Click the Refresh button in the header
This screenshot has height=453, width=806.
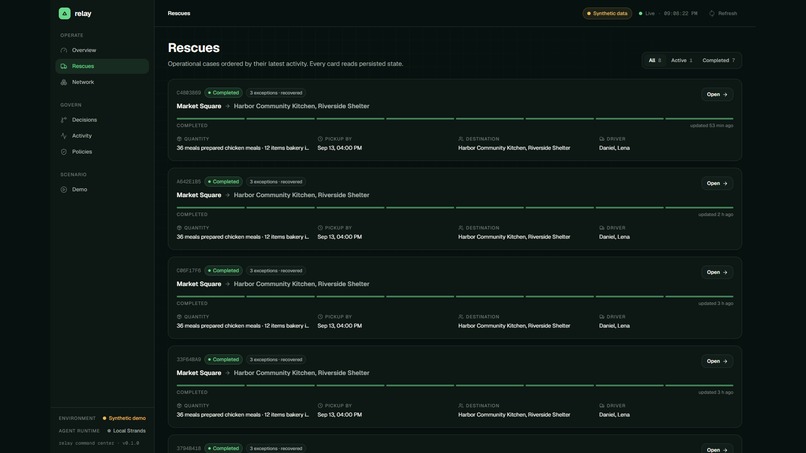point(723,13)
